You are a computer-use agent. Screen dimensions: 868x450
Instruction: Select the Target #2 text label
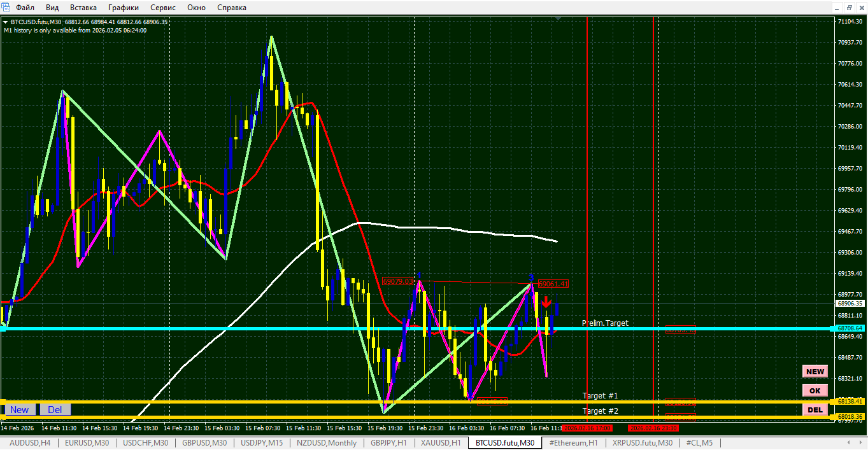[600, 411]
